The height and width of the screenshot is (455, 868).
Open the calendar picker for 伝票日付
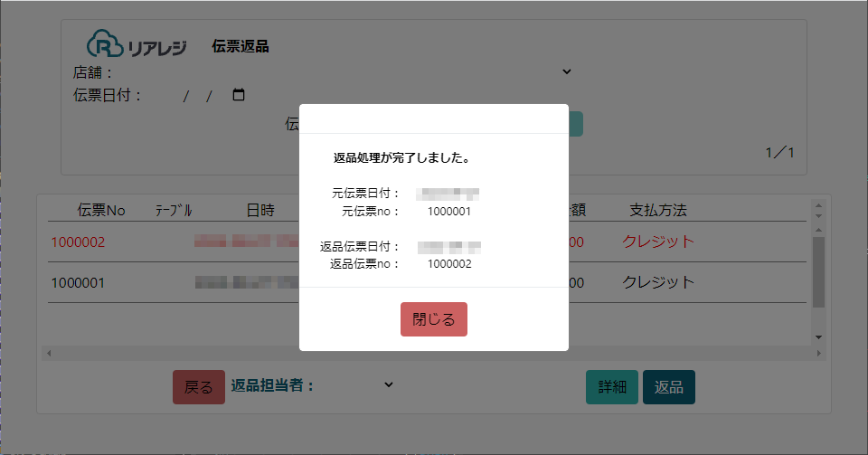click(239, 95)
